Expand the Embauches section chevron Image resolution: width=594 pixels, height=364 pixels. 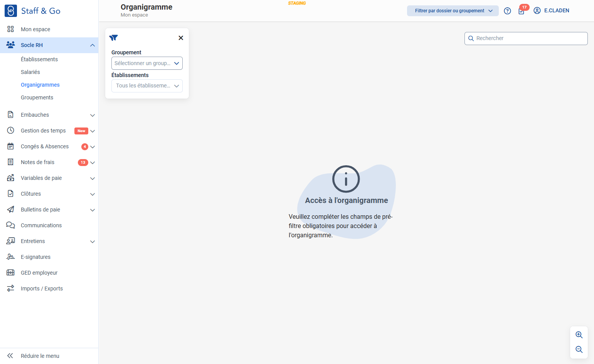tap(93, 115)
